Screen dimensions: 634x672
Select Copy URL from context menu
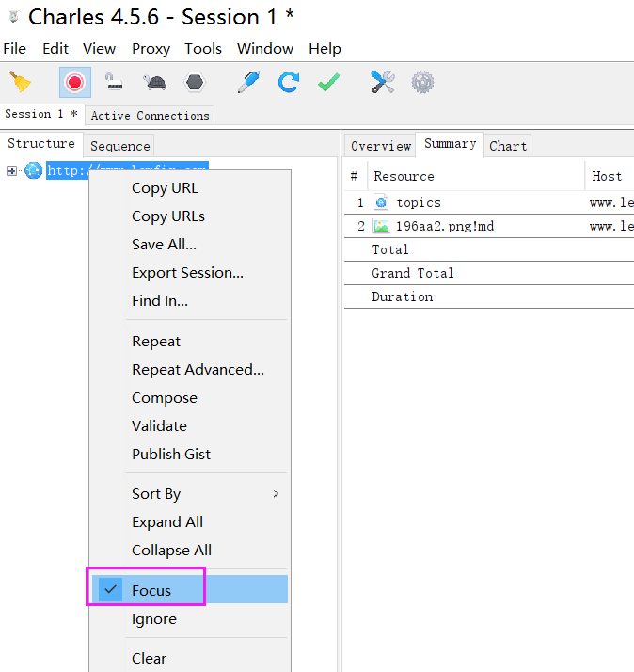165,188
